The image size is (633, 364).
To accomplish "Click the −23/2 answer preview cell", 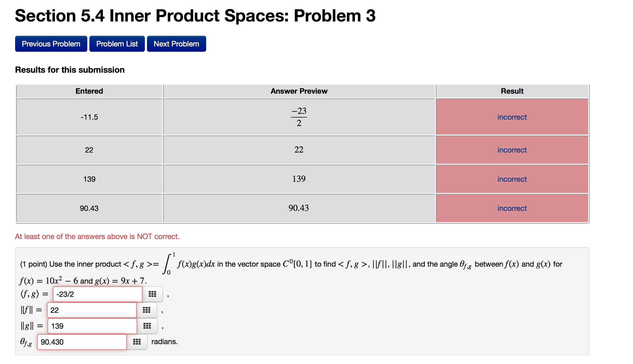I will (299, 117).
